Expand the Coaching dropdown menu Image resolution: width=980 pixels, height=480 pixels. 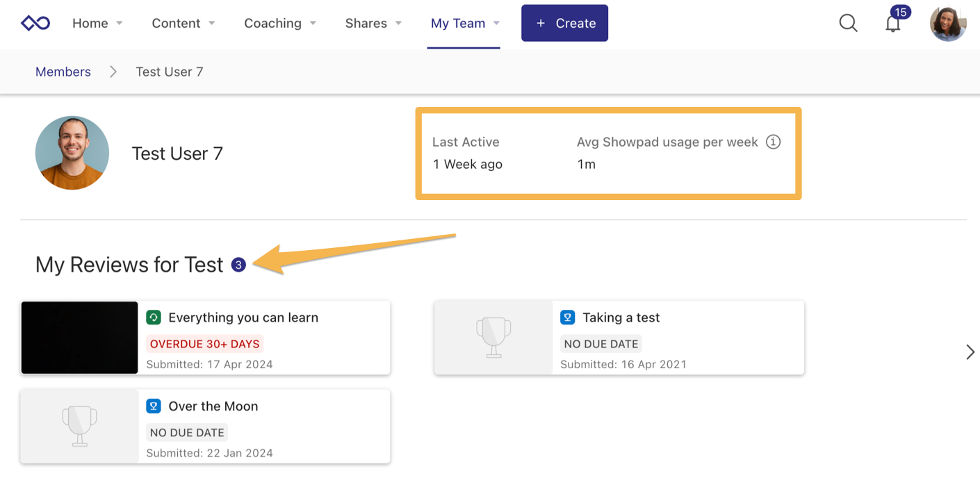tap(280, 24)
